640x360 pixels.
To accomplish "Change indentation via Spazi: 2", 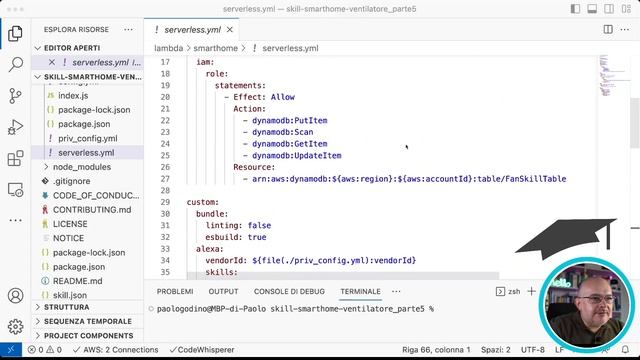I will coord(496,350).
